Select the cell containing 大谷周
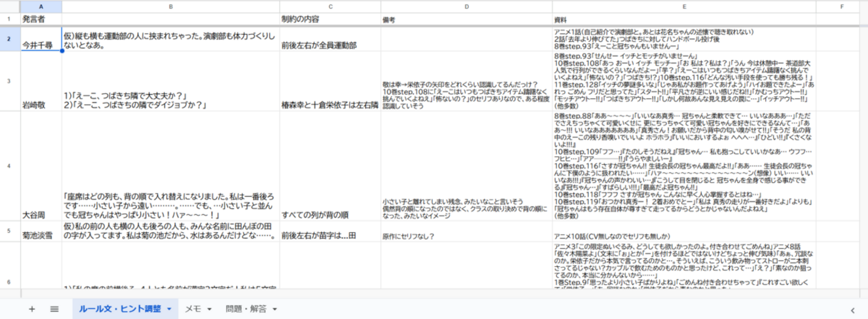Viewport: 868px width, 319px height. tap(41, 166)
